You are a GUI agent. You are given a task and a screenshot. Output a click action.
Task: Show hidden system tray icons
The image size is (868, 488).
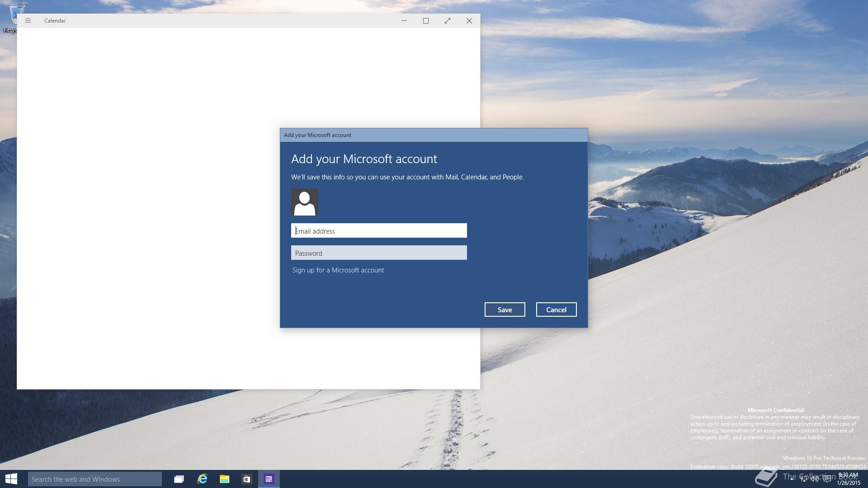coord(792,479)
